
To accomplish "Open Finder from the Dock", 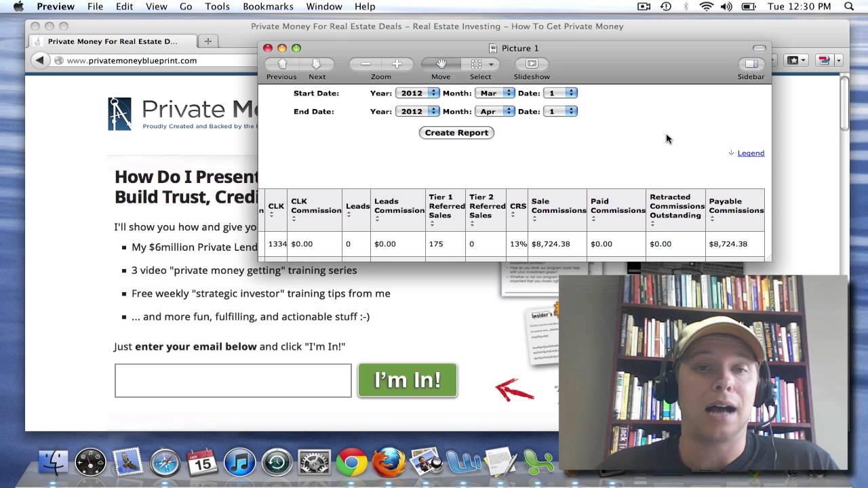I will [53, 462].
